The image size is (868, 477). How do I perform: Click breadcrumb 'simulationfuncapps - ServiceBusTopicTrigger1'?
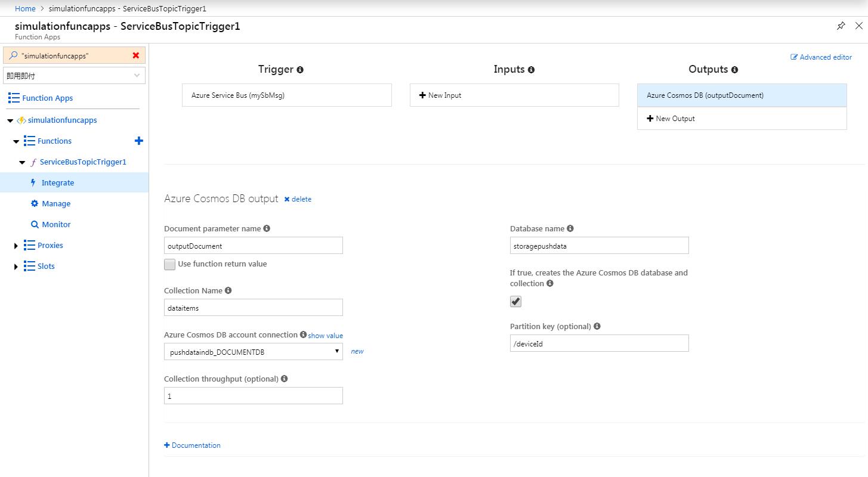128,9
